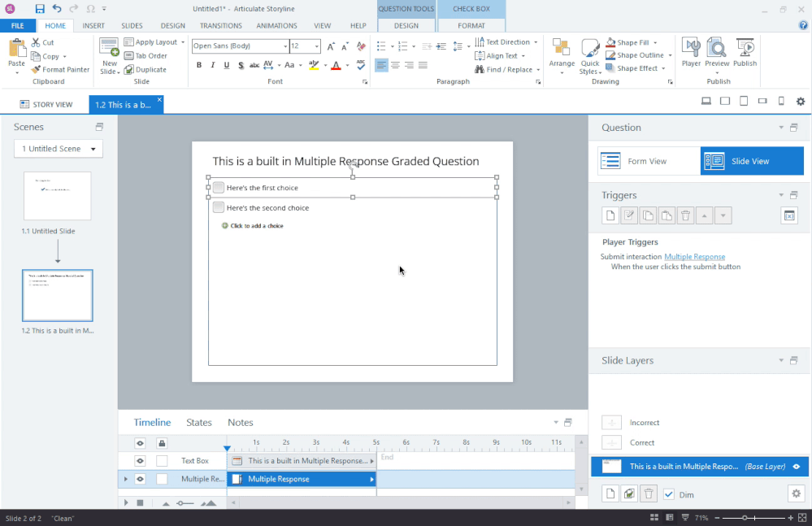Switch to Form View

648,161
